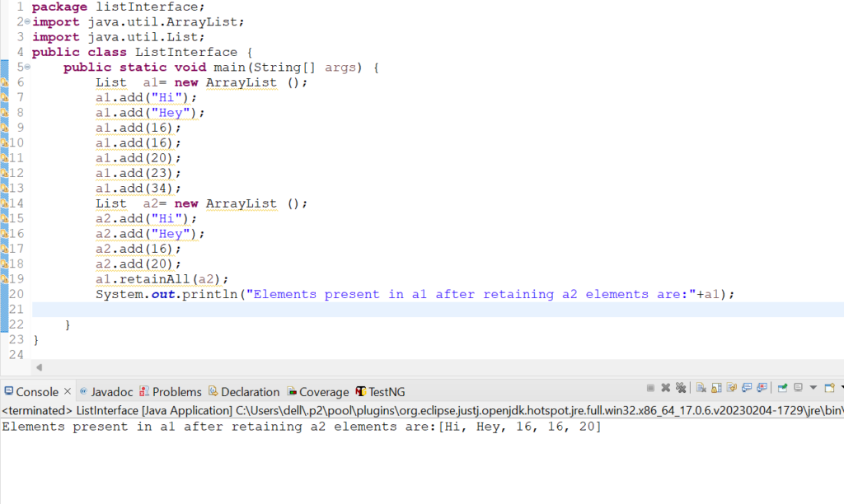This screenshot has width=844, height=504.
Task: Click the Terminate button in Console toolbar
Action: (x=650, y=388)
